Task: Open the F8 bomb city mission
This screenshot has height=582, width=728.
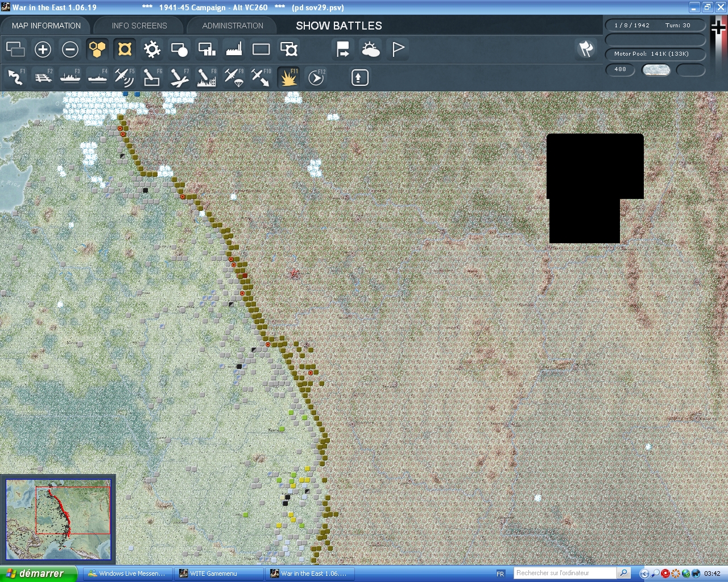Action: pyautogui.click(x=206, y=77)
